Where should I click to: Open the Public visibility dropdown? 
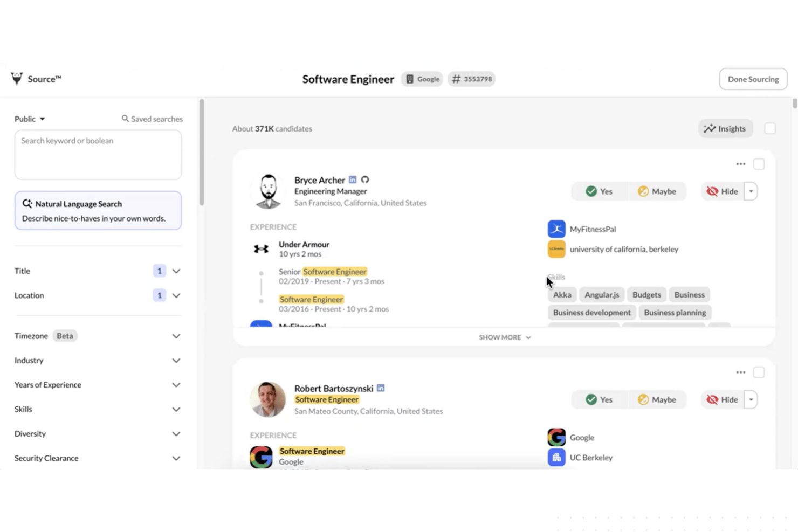[x=30, y=119]
